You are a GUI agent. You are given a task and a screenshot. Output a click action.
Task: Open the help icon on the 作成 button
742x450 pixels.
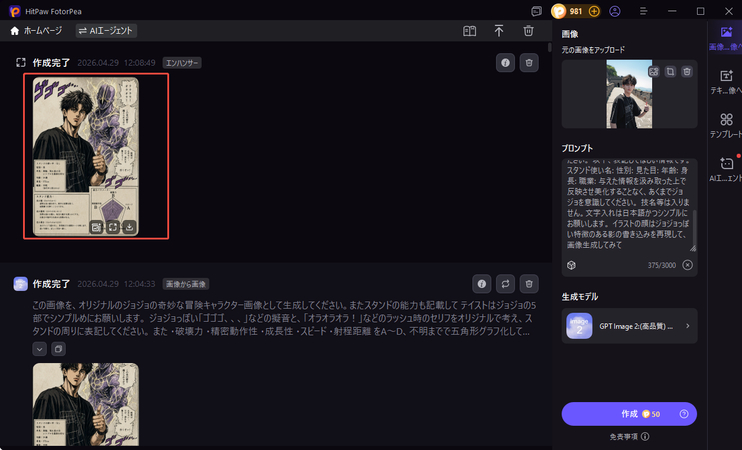pos(684,414)
